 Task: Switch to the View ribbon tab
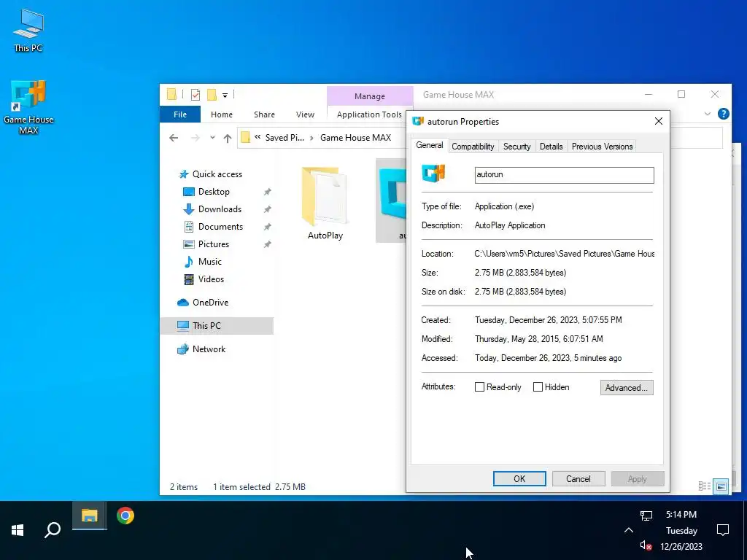click(305, 114)
